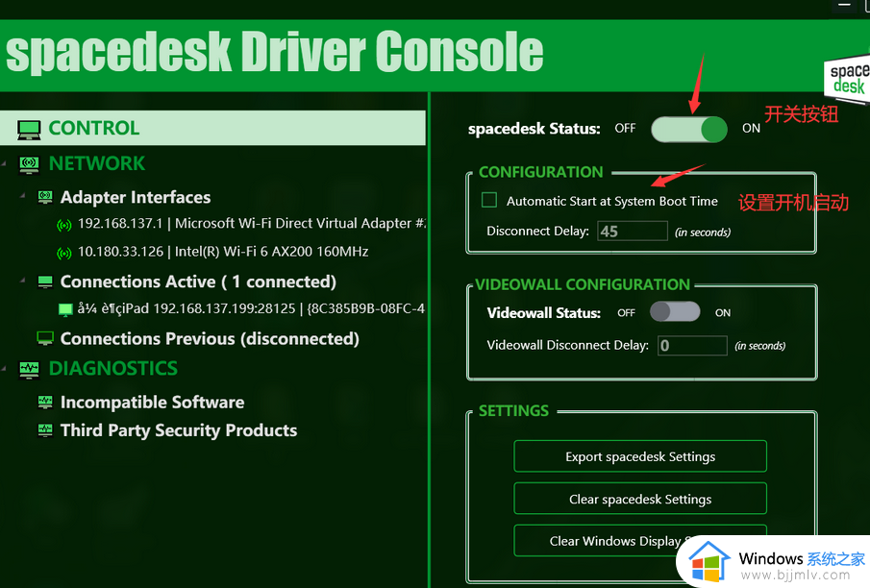870x588 pixels.
Task: Collapse the Adapter Interfaces node
Action: pos(23,196)
